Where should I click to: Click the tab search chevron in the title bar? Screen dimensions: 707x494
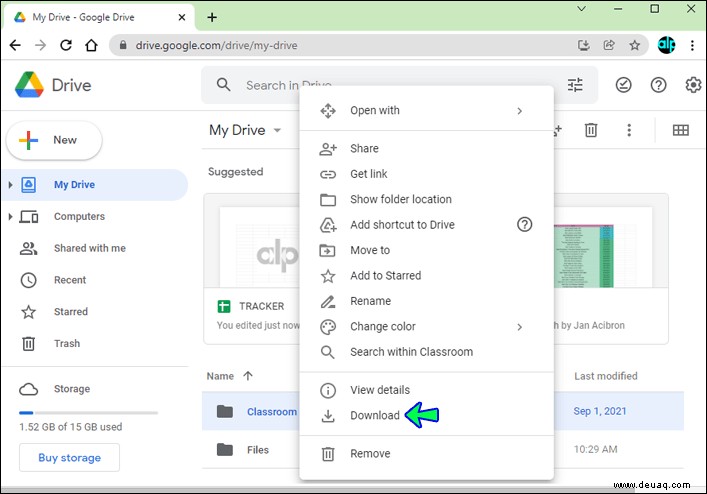coord(582,9)
